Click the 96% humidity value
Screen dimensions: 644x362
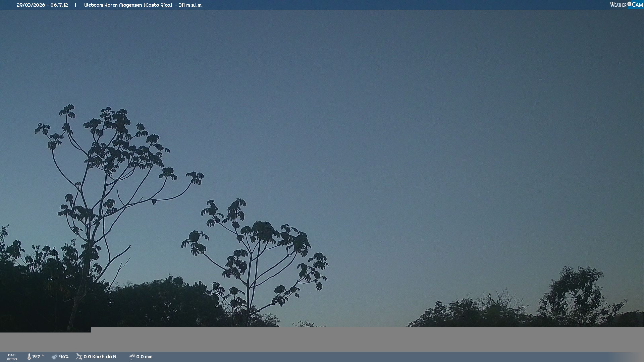[64, 357]
